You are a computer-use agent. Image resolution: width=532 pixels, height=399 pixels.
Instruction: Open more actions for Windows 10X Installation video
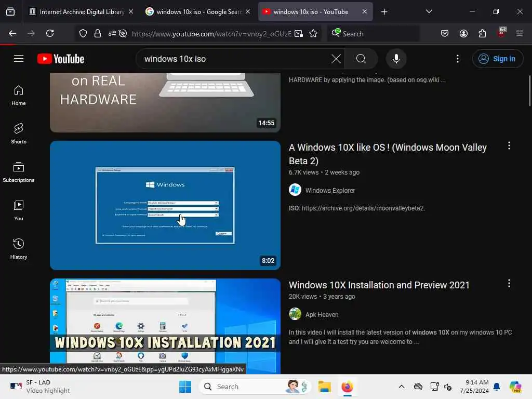pos(509,284)
